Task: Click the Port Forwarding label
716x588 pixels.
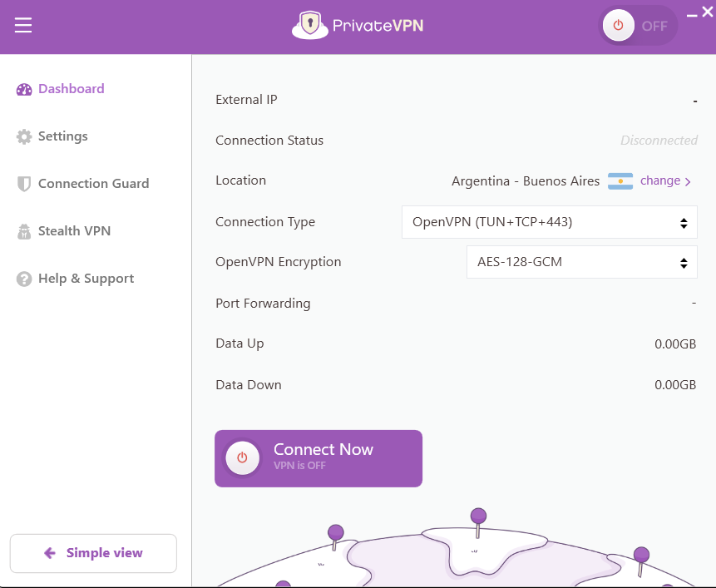Action: 263,304
